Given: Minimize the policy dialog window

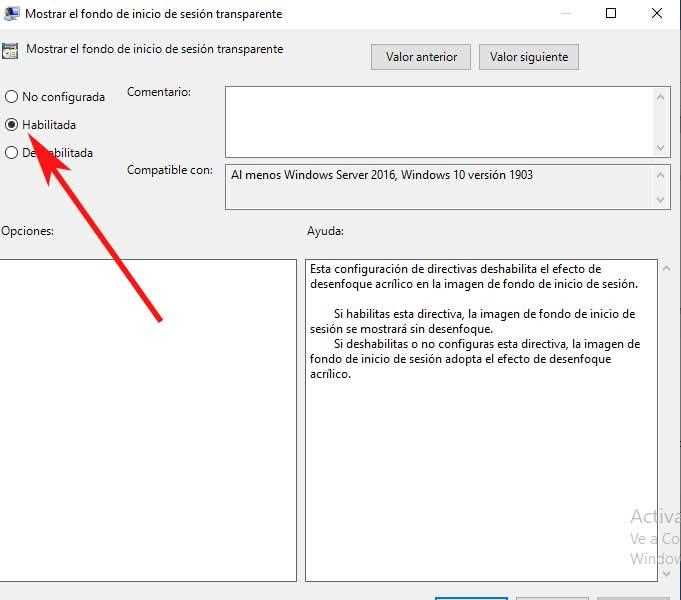Looking at the screenshot, I should click(565, 13).
